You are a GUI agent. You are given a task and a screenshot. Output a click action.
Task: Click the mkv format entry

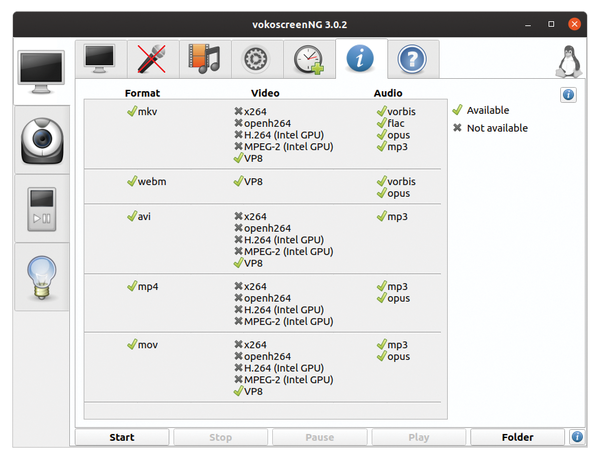pyautogui.click(x=142, y=111)
